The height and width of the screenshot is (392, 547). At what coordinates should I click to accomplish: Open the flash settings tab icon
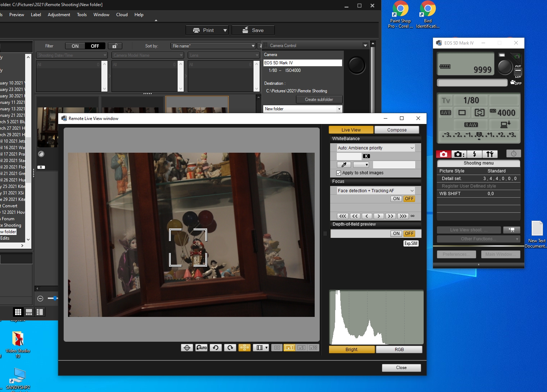[x=474, y=154]
